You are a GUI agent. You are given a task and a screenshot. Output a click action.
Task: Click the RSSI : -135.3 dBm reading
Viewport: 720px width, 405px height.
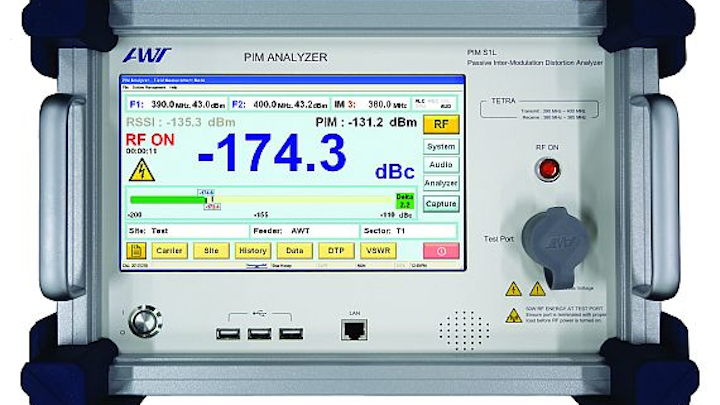[x=180, y=122]
